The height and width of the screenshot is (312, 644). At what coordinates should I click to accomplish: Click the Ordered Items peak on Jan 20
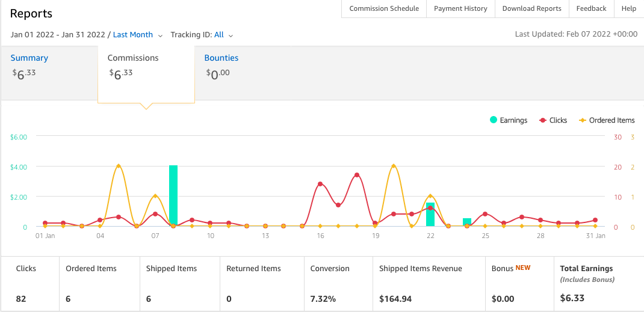tap(394, 166)
